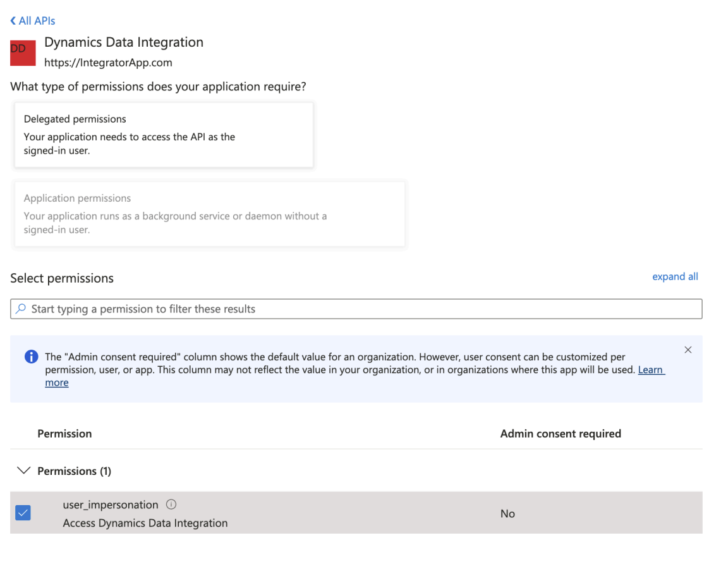
Task: Click the red DD application logo
Action: (23, 53)
